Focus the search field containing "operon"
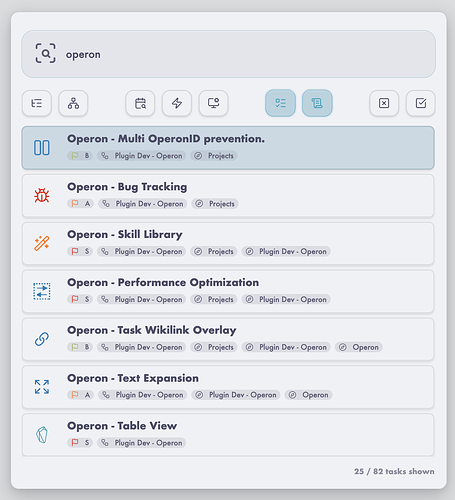Viewport: 455px width, 500px height. point(228,54)
